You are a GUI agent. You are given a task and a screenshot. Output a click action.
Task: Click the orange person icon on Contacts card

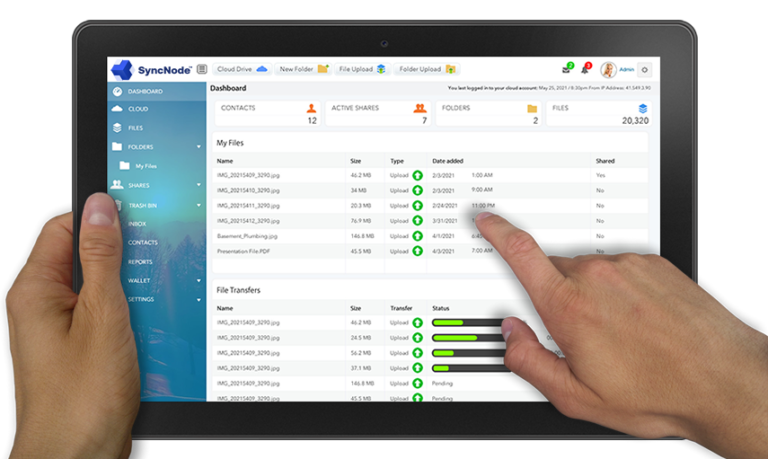(311, 108)
